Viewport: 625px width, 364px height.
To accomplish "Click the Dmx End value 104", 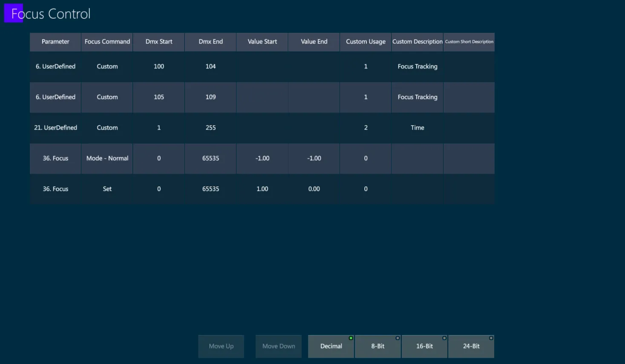I will (210, 66).
